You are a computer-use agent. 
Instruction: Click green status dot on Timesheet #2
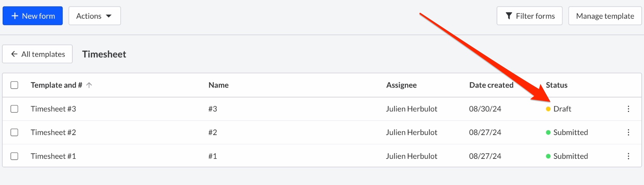click(x=548, y=132)
